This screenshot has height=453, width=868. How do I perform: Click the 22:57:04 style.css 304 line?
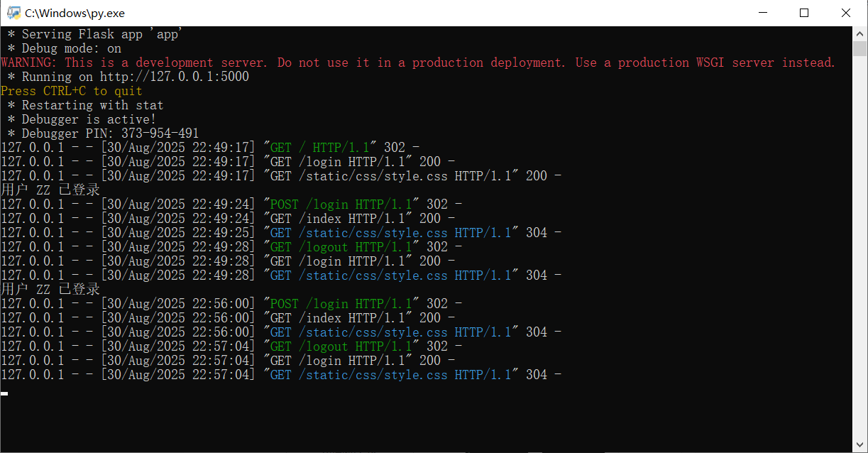pyautogui.click(x=281, y=375)
